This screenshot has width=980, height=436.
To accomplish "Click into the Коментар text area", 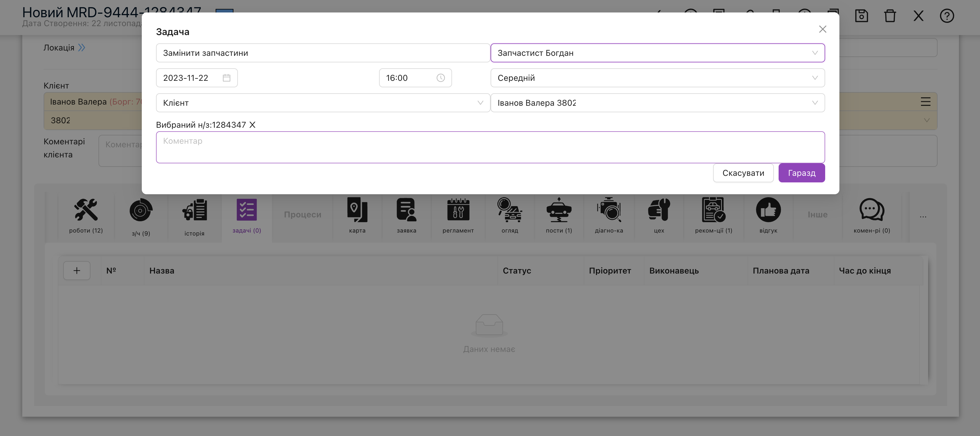I will 490,147.
